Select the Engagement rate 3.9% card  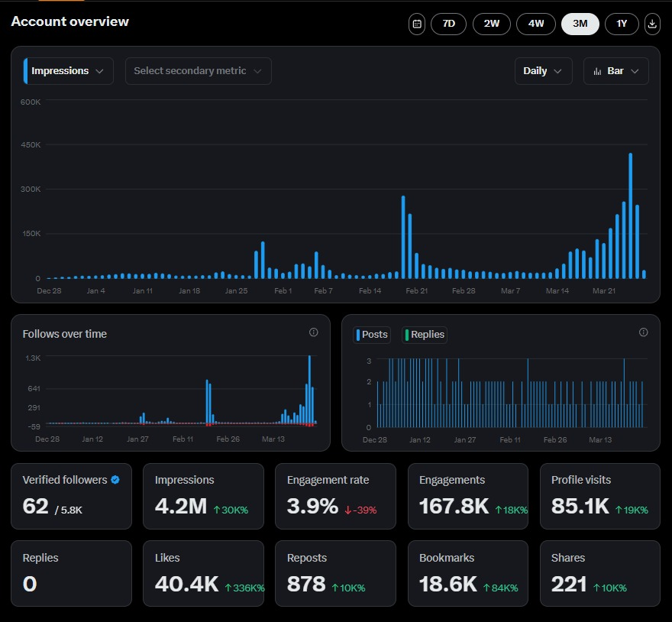point(335,496)
